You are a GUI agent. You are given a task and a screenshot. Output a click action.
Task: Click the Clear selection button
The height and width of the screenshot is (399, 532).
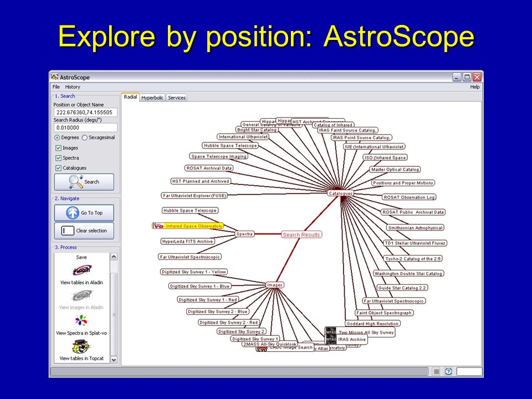coord(84,231)
